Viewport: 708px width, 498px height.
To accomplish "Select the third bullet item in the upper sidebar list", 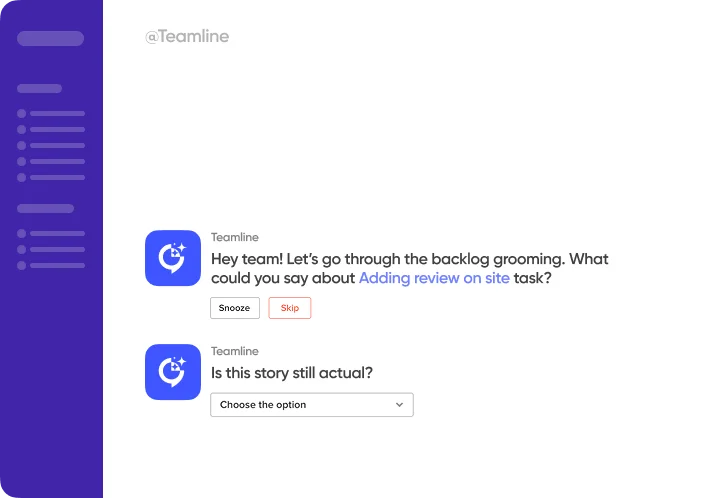I will coord(51,145).
